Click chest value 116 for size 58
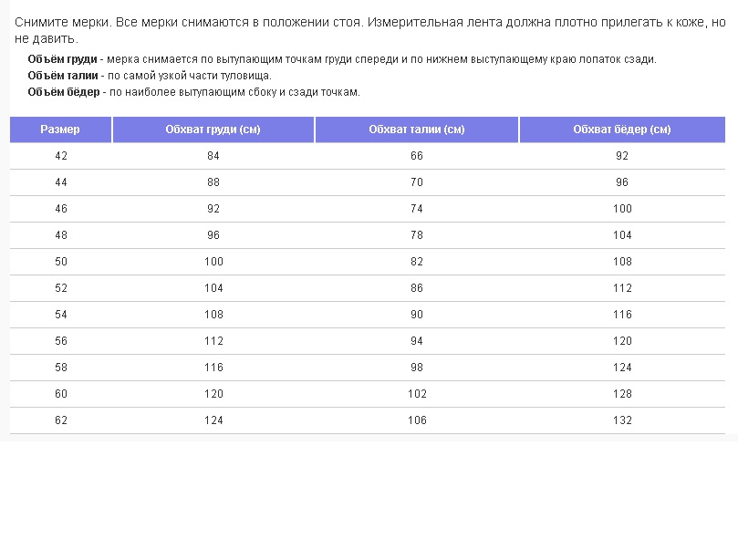Viewport: 738px width, 560px height. click(x=213, y=367)
